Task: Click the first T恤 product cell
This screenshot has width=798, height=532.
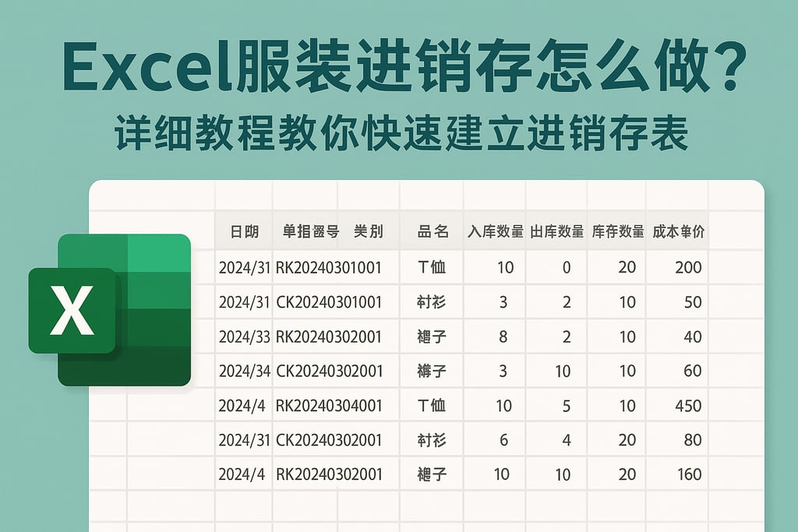Action: (433, 267)
